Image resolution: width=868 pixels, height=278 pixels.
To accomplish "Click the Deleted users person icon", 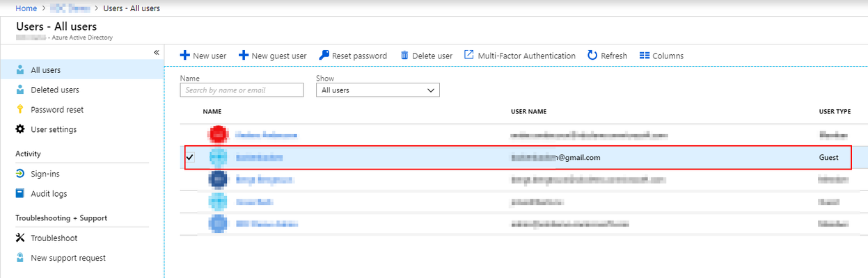I will point(20,90).
